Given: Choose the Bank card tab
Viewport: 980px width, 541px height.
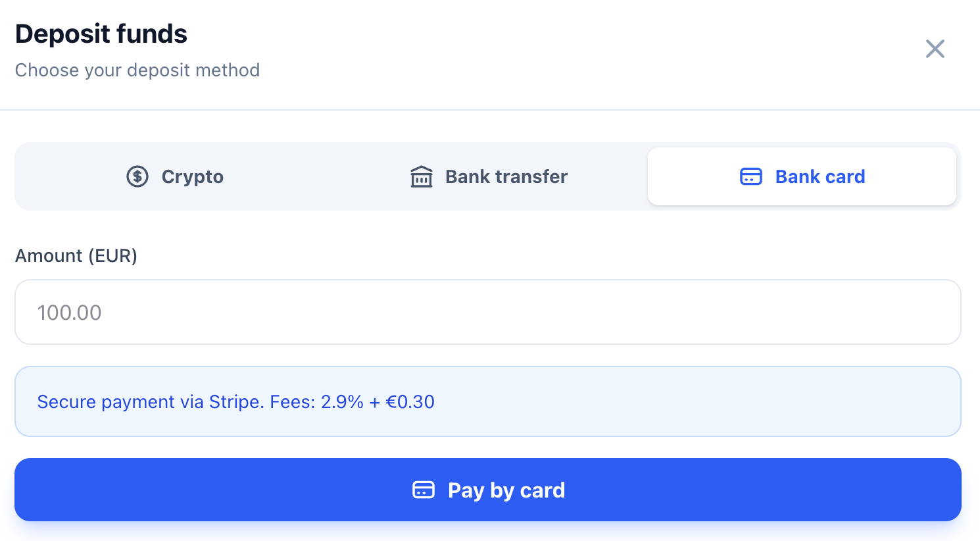Looking at the screenshot, I should [802, 176].
